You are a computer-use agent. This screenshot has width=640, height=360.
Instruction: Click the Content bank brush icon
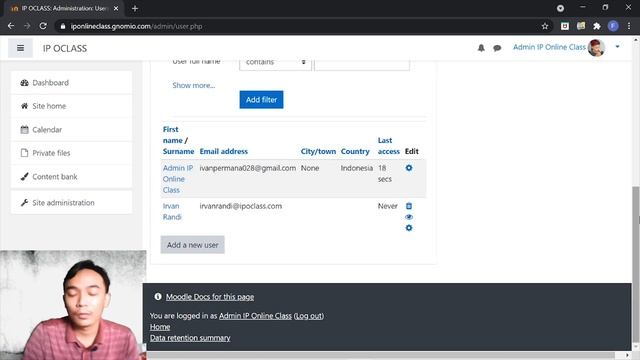[24, 177]
